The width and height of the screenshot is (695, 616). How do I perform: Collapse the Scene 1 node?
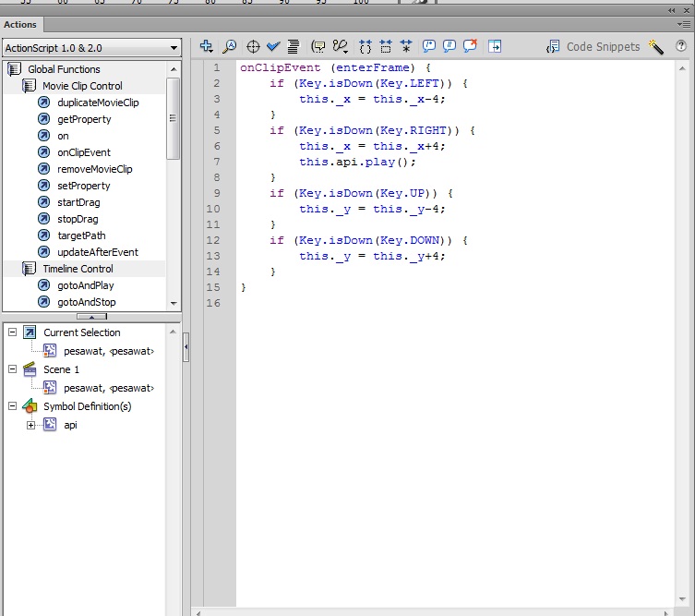(x=12, y=369)
